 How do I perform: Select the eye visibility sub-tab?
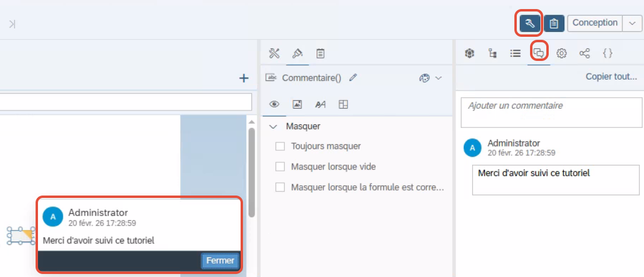point(274,104)
